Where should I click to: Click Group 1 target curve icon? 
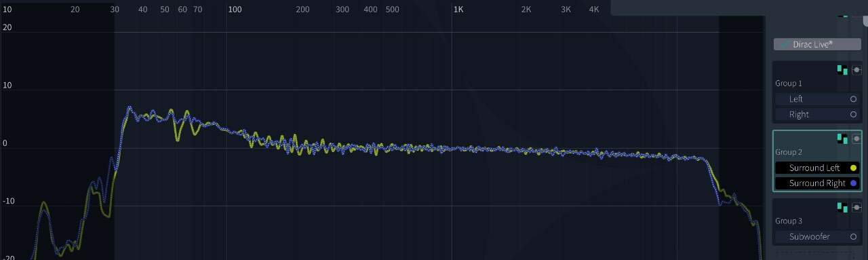point(856,70)
